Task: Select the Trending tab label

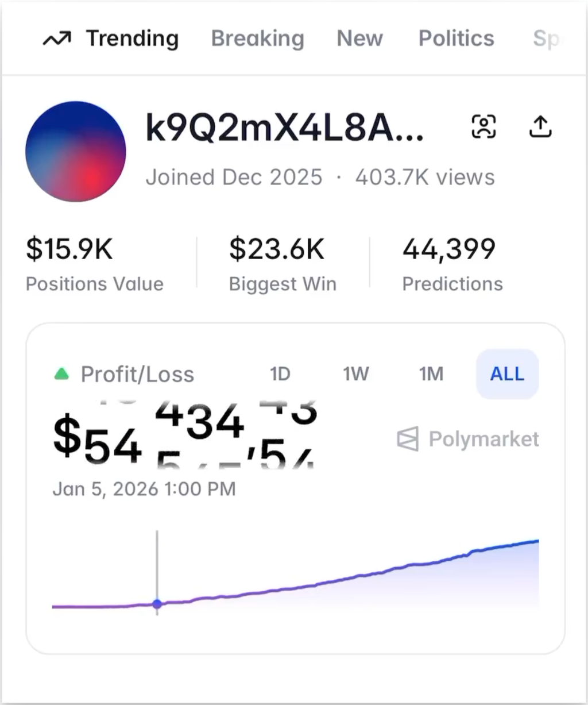Action: click(x=132, y=38)
